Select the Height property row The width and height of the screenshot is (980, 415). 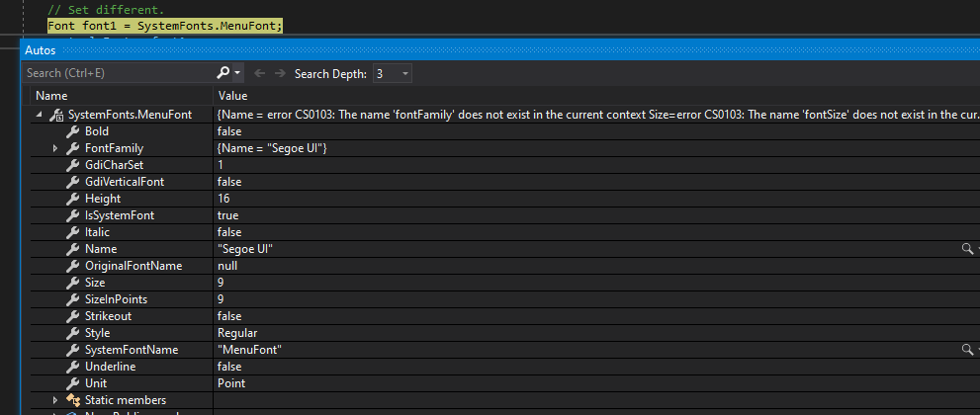[505, 199]
